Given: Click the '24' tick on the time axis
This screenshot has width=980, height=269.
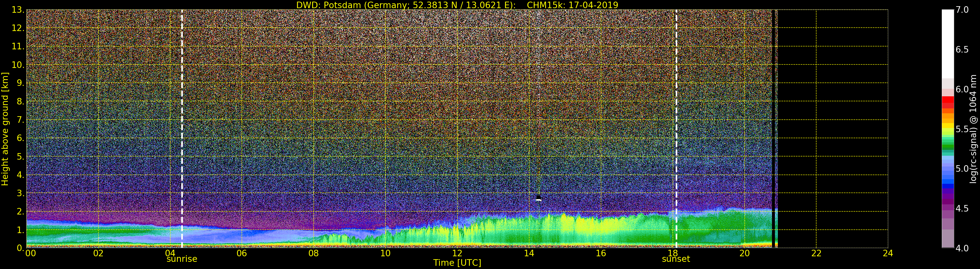Looking at the screenshot, I should tap(888, 253).
